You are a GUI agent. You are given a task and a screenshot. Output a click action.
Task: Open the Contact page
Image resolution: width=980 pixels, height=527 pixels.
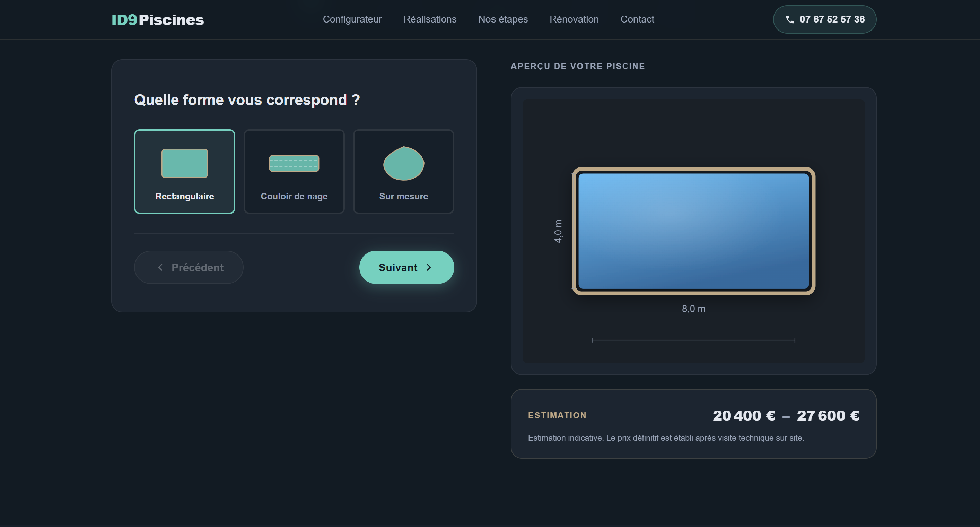[x=637, y=19]
